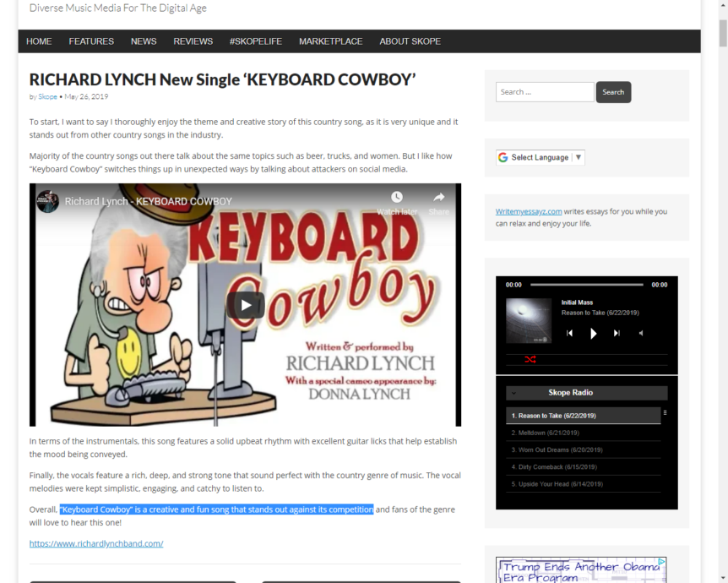This screenshot has height=583, width=728.
Task: Click the Search button
Action: tap(613, 92)
